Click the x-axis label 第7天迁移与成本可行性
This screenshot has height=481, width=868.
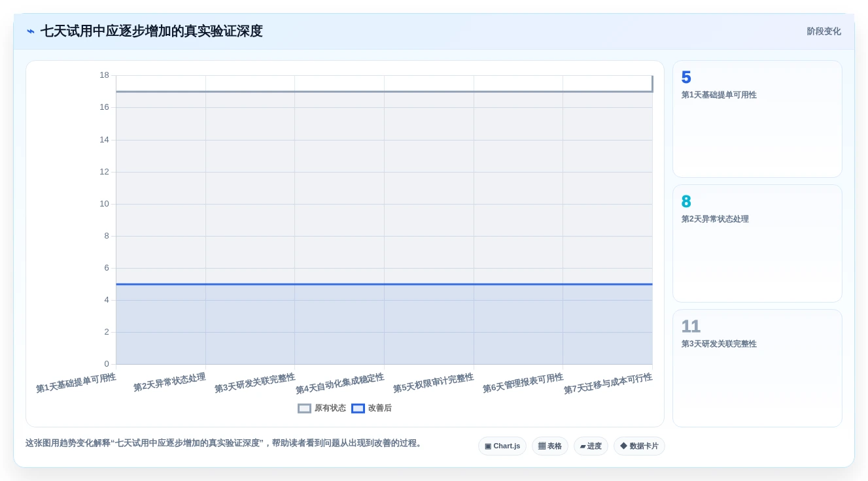click(x=608, y=384)
